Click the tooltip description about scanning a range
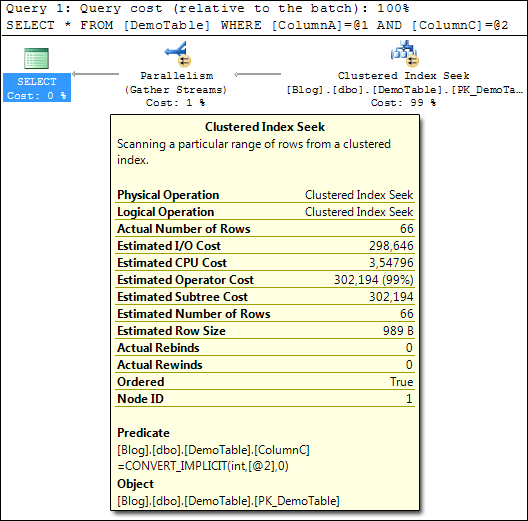This screenshot has height=521, width=528. pos(254,152)
